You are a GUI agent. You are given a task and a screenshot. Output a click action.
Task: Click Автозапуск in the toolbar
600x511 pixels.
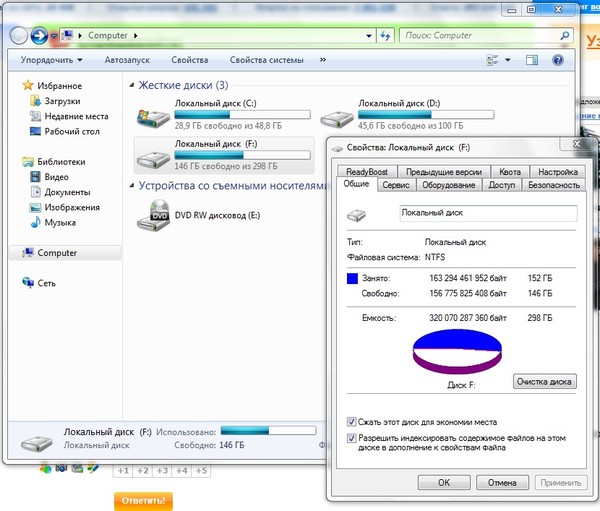[x=127, y=60]
